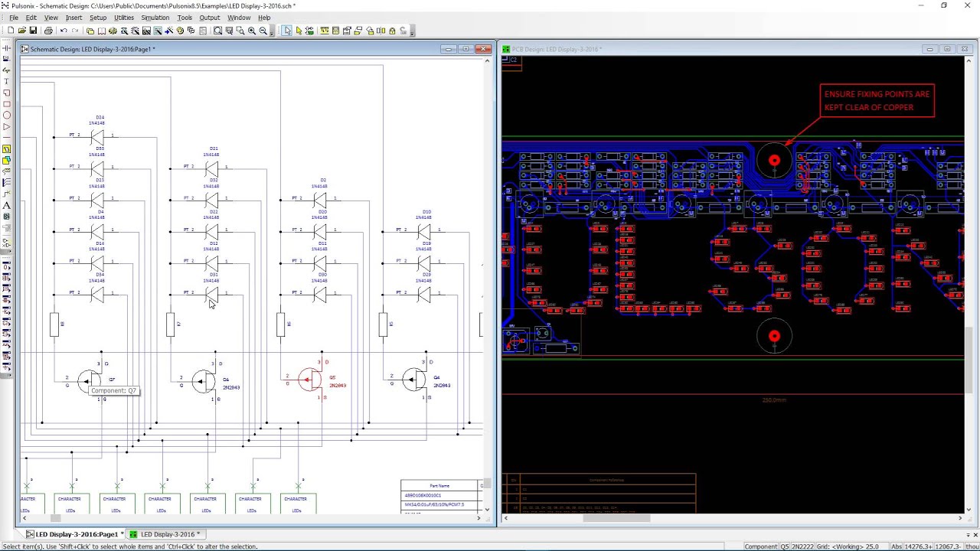
Task: Click the Print icon in the toolbar
Action: pyautogui.click(x=48, y=31)
